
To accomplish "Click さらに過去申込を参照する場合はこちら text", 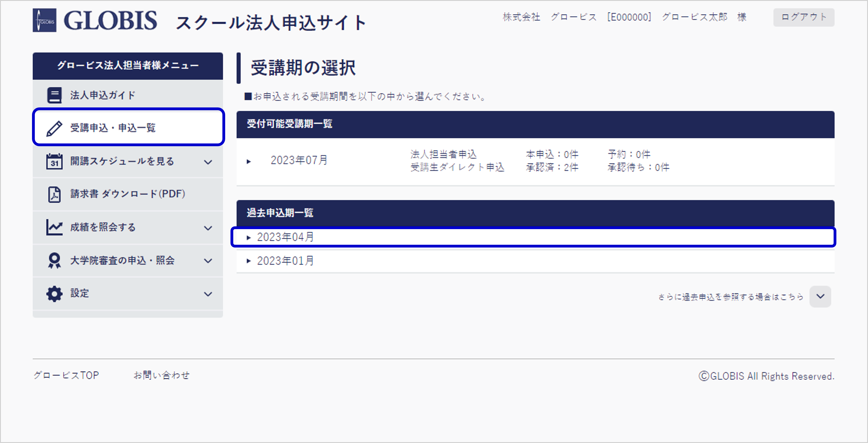I will (x=731, y=297).
